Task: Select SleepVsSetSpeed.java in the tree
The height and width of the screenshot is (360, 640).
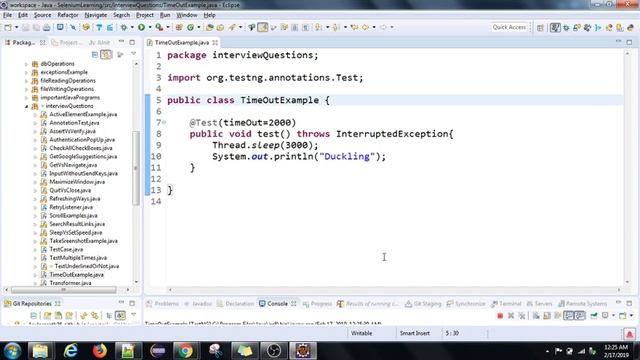Action: (x=76, y=233)
